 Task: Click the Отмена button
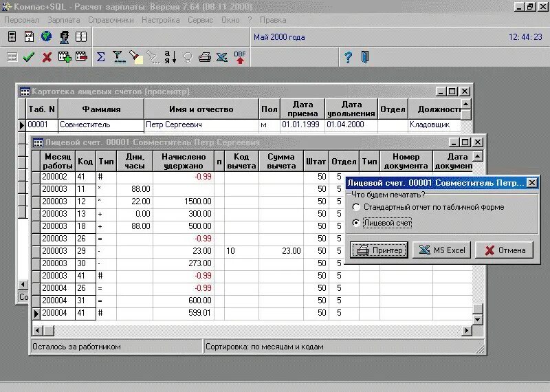click(505, 250)
